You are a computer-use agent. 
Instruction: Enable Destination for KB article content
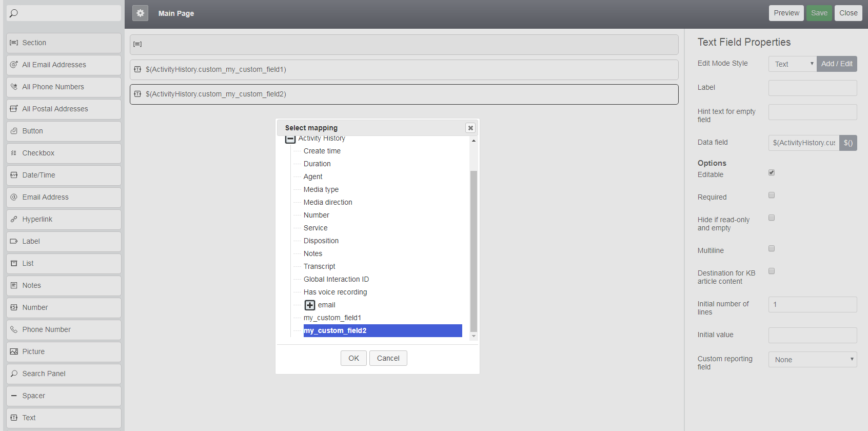772,271
